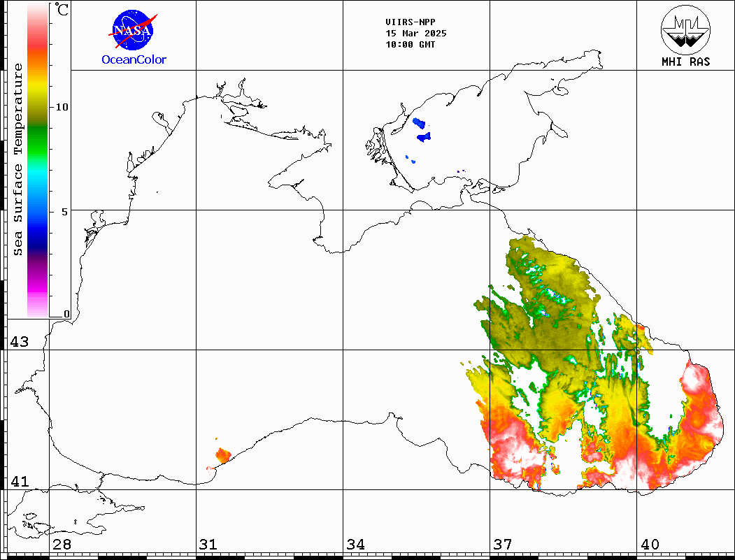
Task: Click latitude label 41
Action: [19, 481]
